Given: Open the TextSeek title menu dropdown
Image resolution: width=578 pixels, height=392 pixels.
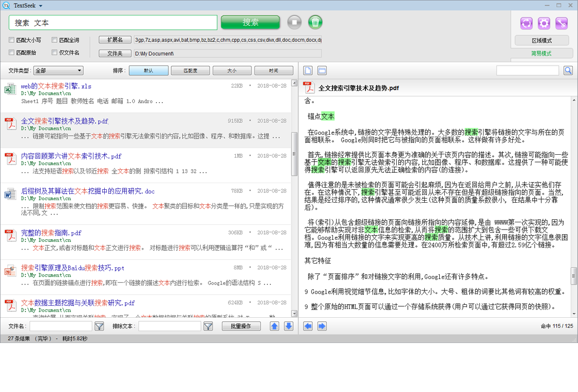Looking at the screenshot, I should click(41, 6).
